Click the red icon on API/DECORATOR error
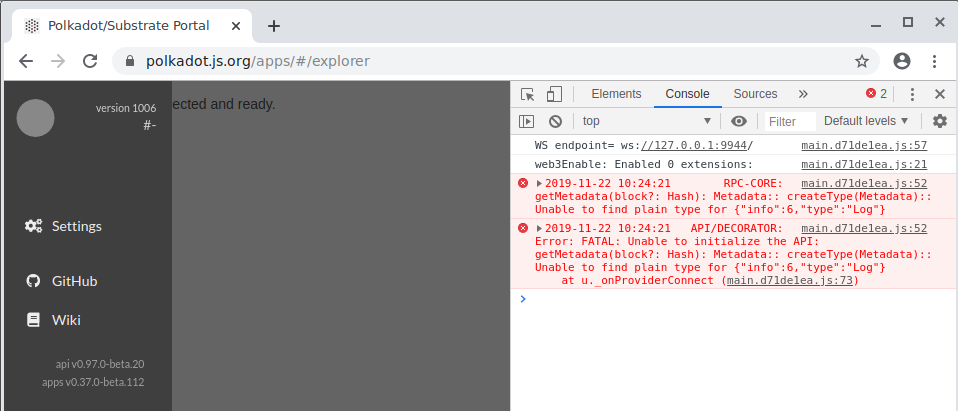The image size is (958, 411). [x=523, y=228]
